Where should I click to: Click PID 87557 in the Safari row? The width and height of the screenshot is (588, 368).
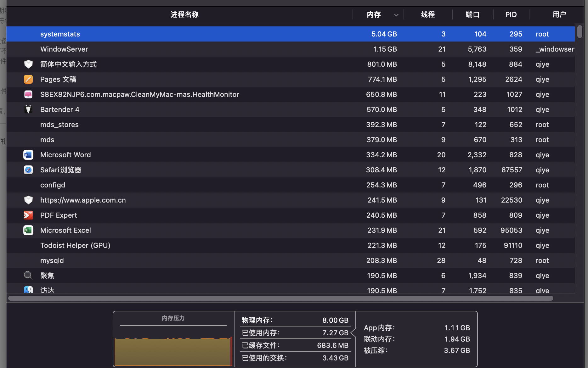point(512,170)
